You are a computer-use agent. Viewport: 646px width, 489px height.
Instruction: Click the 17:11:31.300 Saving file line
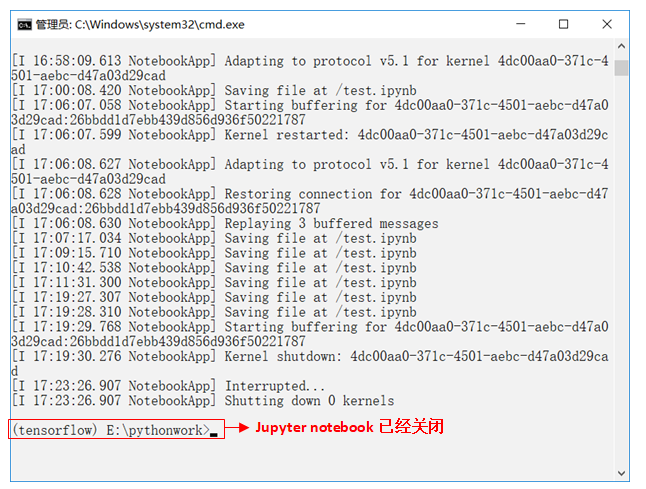pyautogui.click(x=214, y=283)
